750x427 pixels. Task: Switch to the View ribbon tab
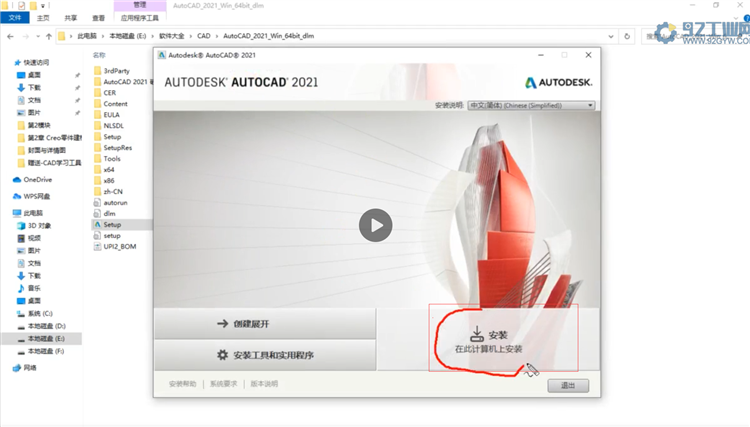coord(99,18)
